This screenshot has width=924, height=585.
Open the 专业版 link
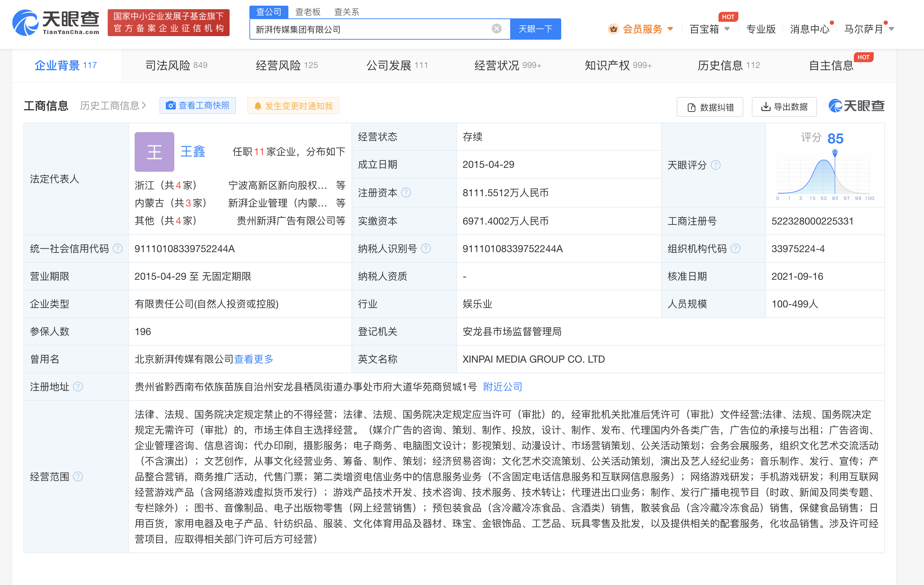(x=761, y=29)
